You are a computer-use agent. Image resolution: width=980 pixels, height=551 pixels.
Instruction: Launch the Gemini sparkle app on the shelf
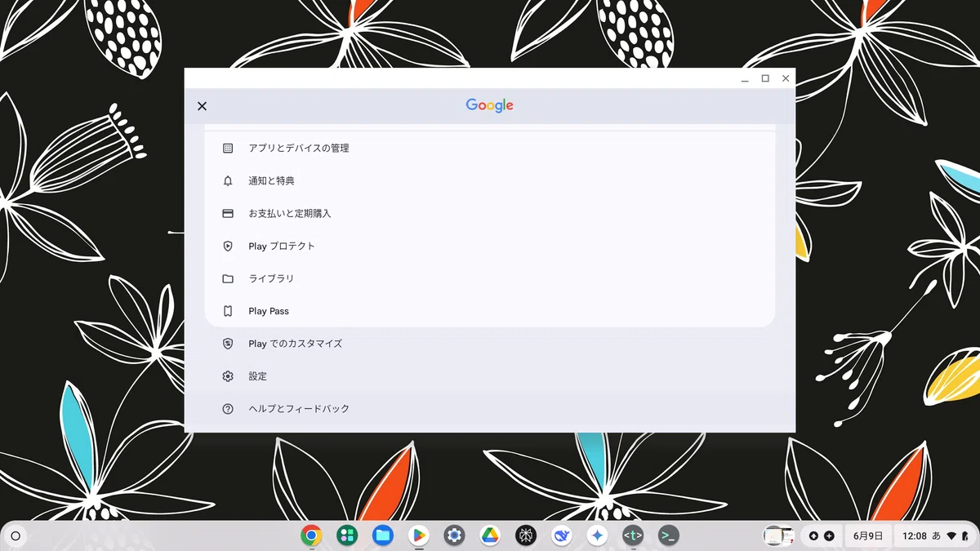pos(598,535)
